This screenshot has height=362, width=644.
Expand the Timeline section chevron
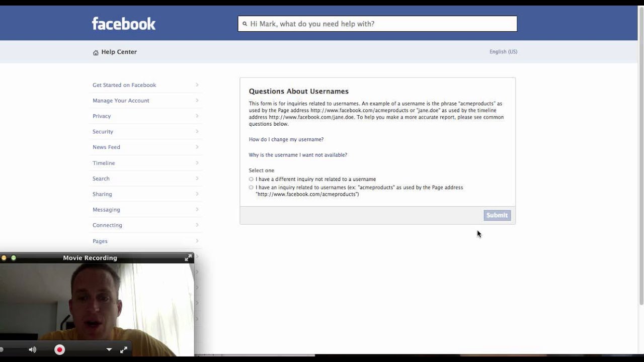click(x=197, y=163)
